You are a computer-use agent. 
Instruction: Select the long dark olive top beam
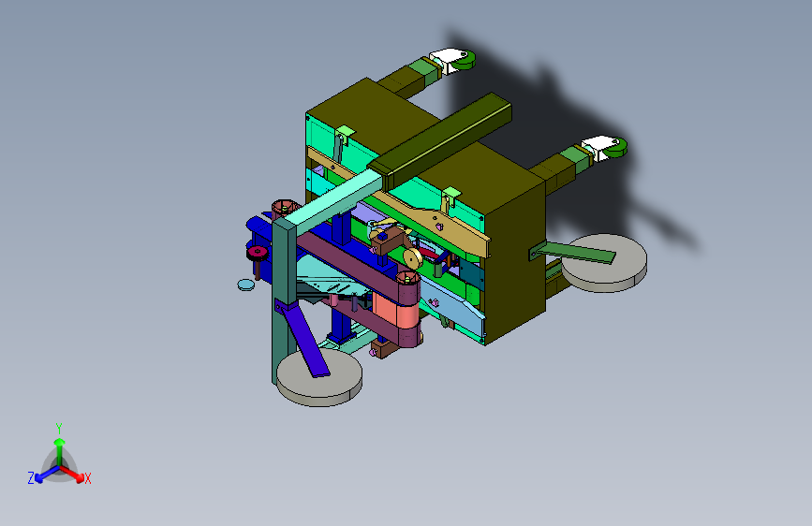(x=440, y=140)
